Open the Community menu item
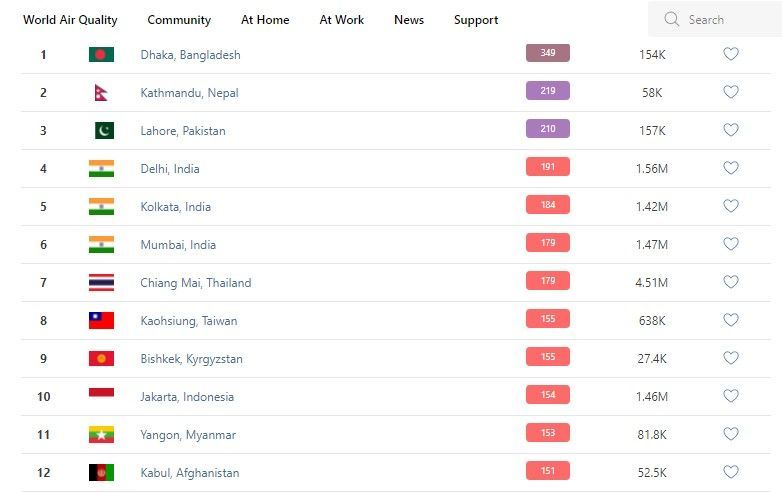 coord(179,20)
